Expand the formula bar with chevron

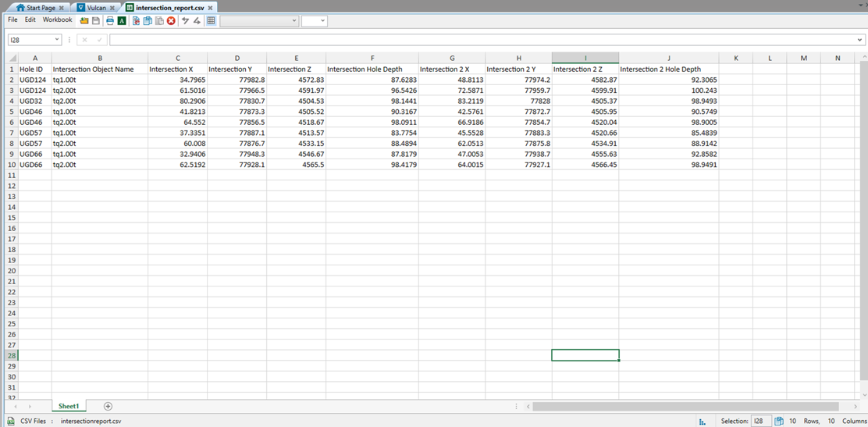[x=859, y=40]
